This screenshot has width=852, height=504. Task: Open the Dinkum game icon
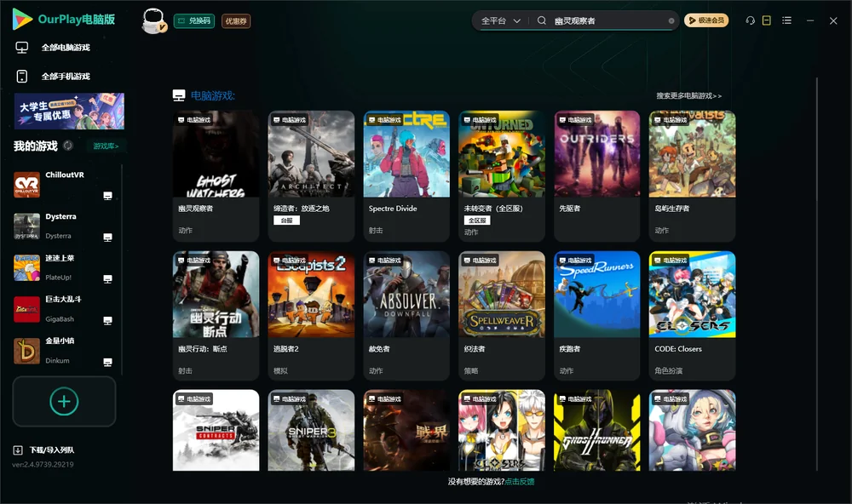[x=26, y=351]
